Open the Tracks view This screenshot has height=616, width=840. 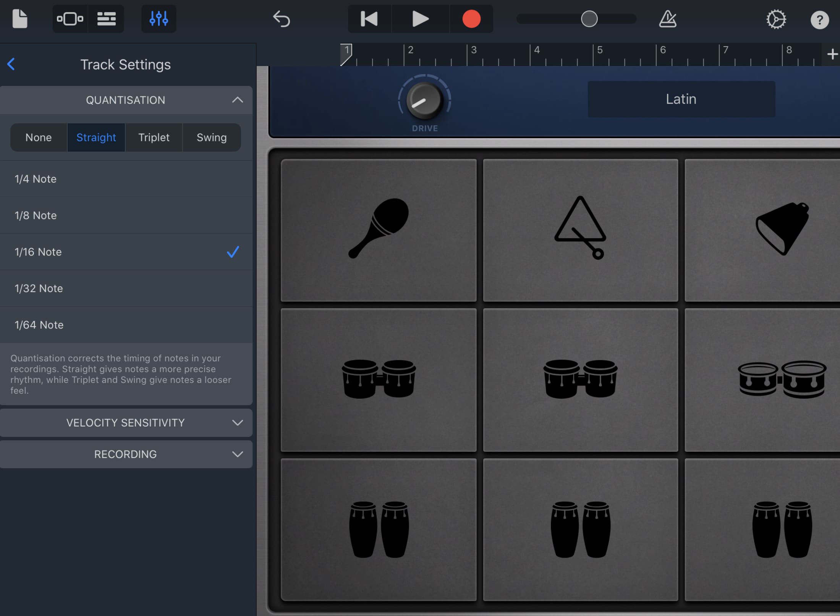pos(106,18)
